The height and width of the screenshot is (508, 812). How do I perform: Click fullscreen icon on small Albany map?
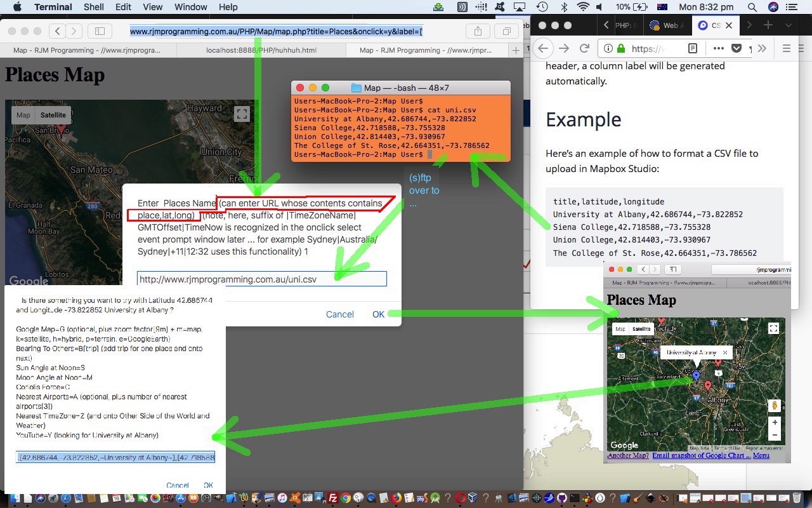coord(773,328)
